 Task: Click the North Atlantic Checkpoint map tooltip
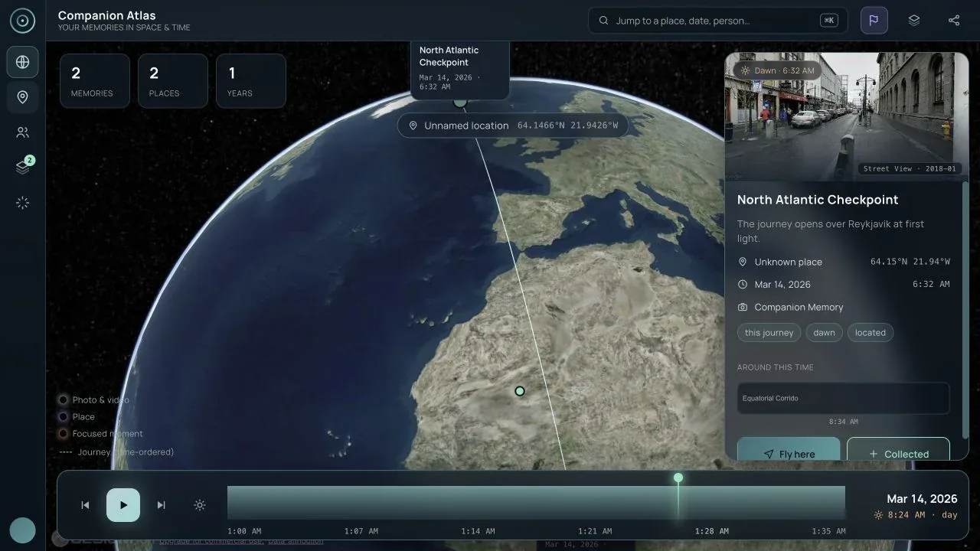coord(459,70)
